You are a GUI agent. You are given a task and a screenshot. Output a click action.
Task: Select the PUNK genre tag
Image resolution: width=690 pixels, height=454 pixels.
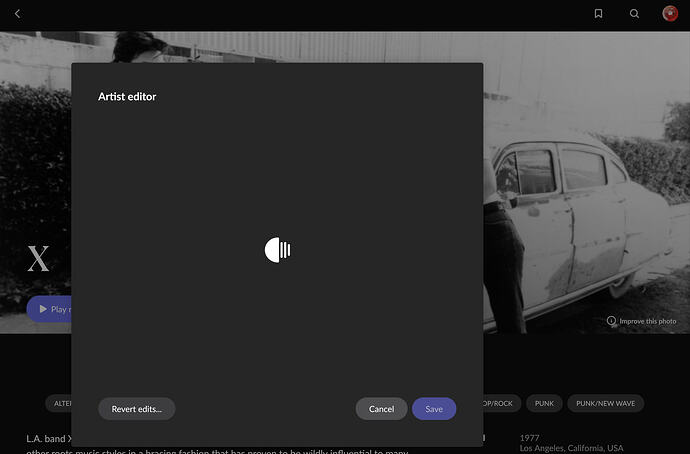pos(544,403)
